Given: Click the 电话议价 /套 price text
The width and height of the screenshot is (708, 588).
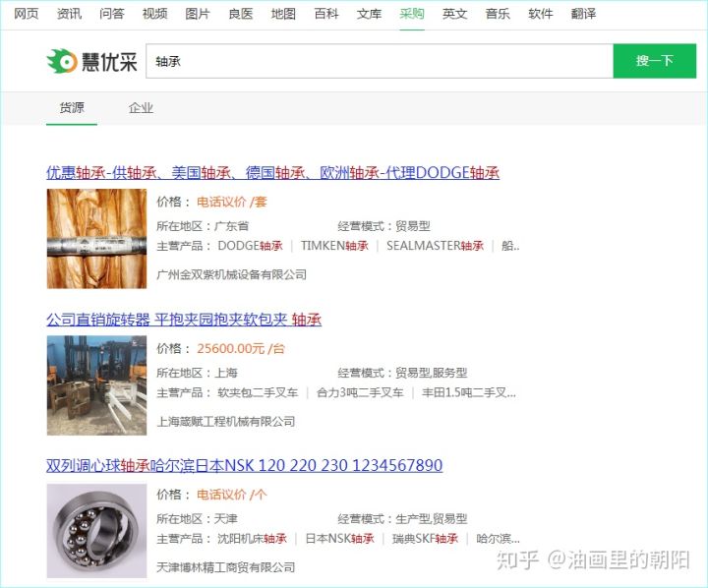Looking at the screenshot, I should tap(232, 202).
